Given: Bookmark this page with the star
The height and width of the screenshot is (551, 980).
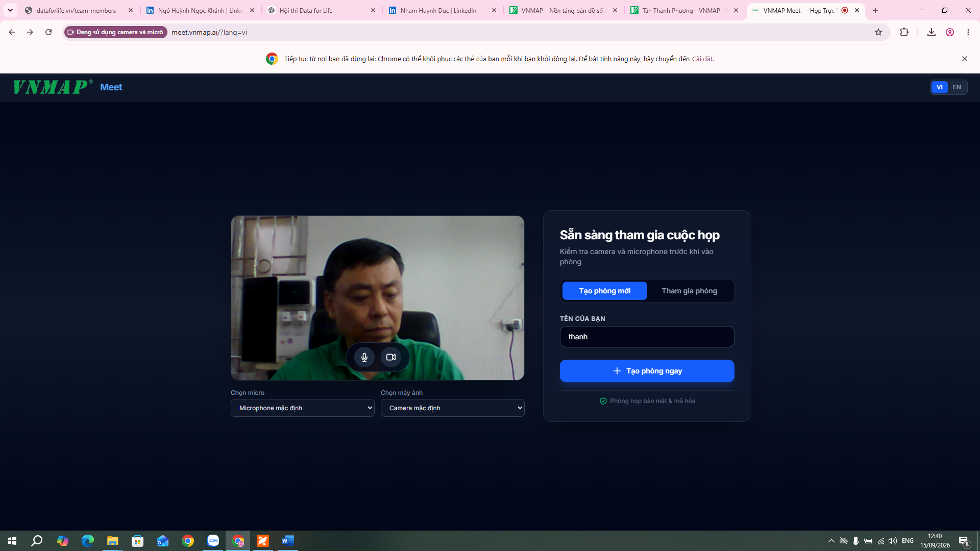Looking at the screenshot, I should pos(878,32).
